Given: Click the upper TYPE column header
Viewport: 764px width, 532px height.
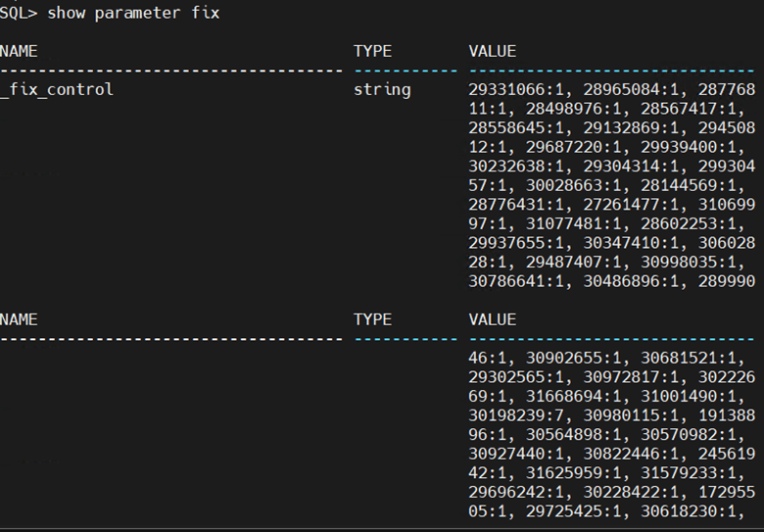Looking at the screenshot, I should point(372,51).
